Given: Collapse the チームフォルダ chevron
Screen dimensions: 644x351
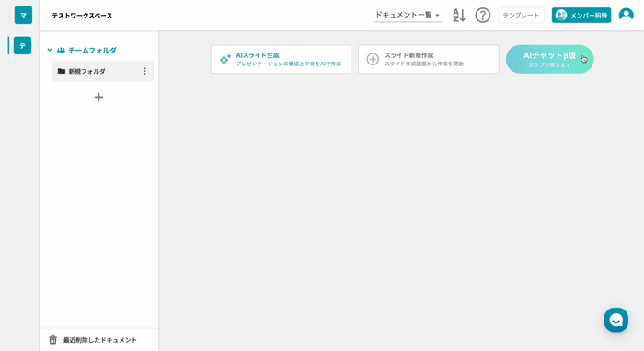Looking at the screenshot, I should (x=50, y=50).
